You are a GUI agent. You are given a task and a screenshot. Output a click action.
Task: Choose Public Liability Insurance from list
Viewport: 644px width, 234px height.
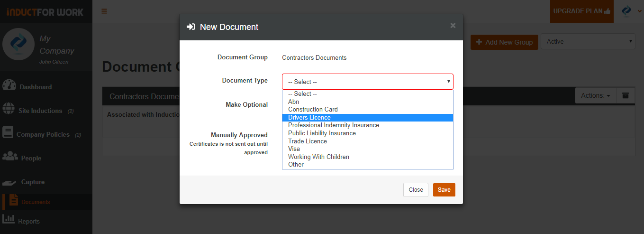tap(322, 133)
